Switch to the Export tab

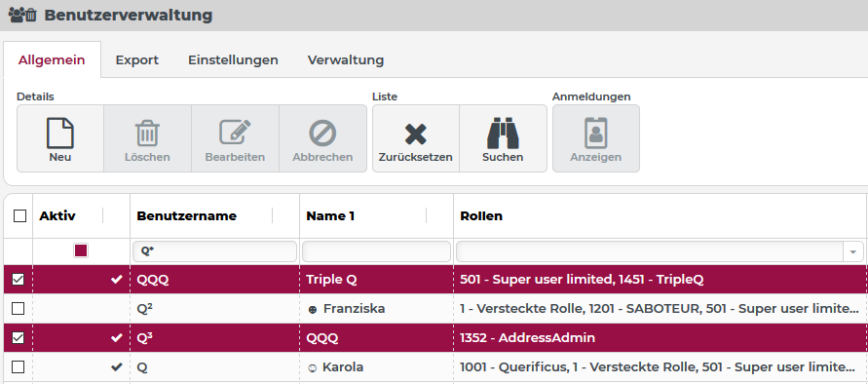[136, 59]
